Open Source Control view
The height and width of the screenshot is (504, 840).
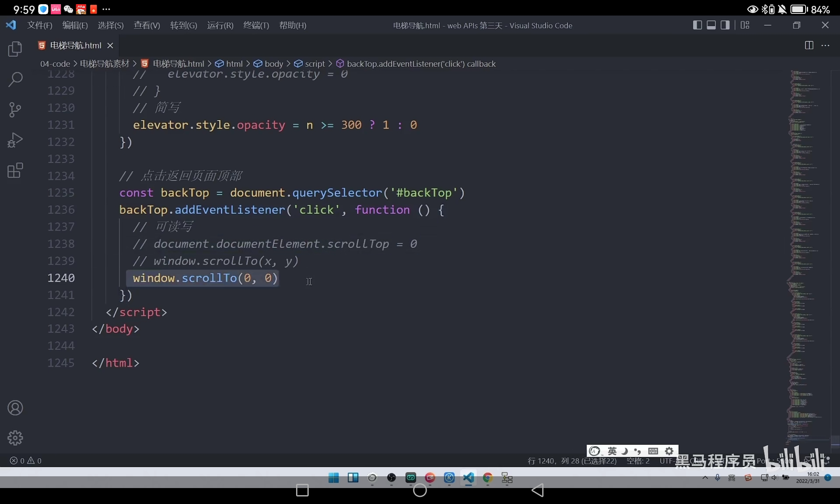[x=15, y=110]
